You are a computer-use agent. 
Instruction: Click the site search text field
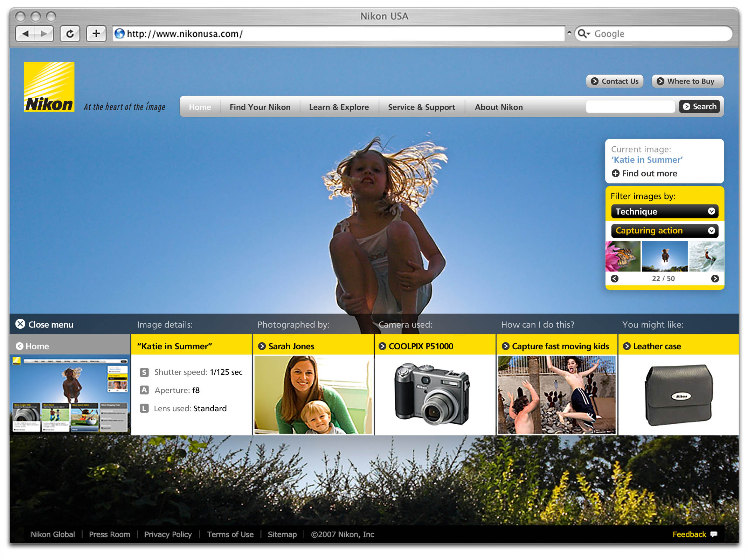point(630,106)
